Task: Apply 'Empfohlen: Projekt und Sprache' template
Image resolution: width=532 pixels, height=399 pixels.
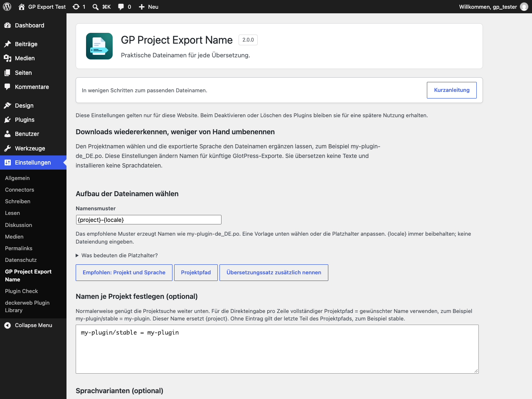Action: [x=124, y=273]
